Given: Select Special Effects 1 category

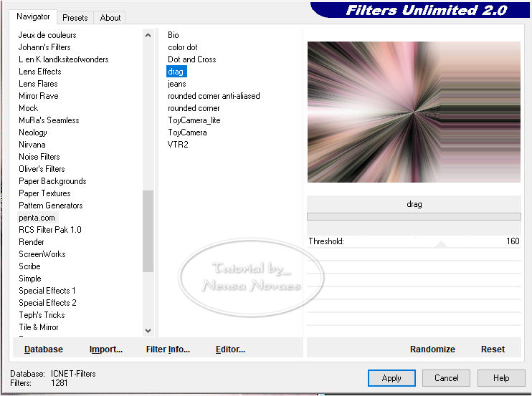Looking at the screenshot, I should (x=47, y=291).
